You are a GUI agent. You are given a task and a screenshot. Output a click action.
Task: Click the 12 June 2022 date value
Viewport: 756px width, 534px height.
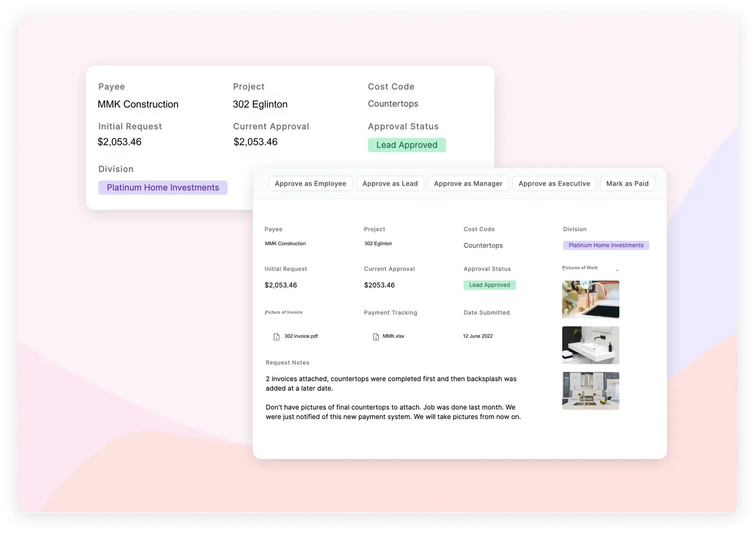pos(478,336)
